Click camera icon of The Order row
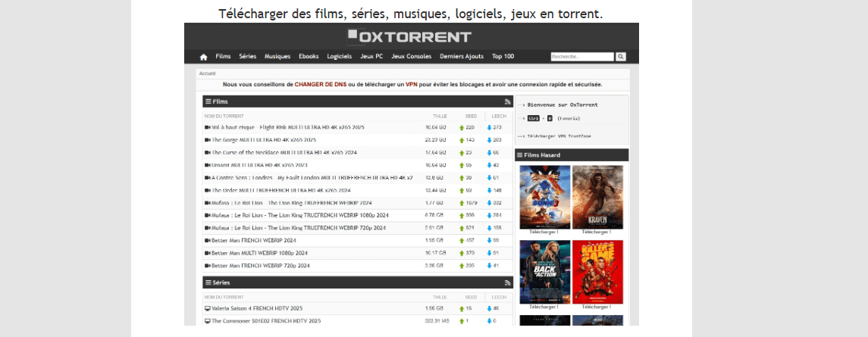 click(x=208, y=190)
